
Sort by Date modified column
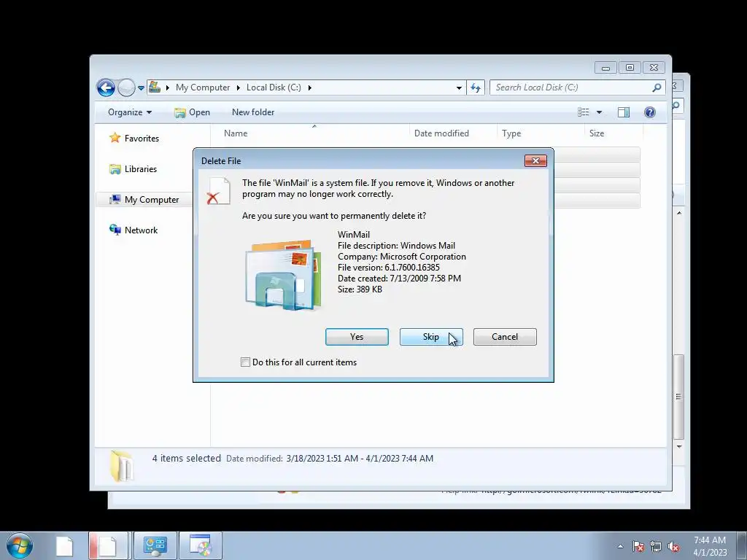click(453, 133)
